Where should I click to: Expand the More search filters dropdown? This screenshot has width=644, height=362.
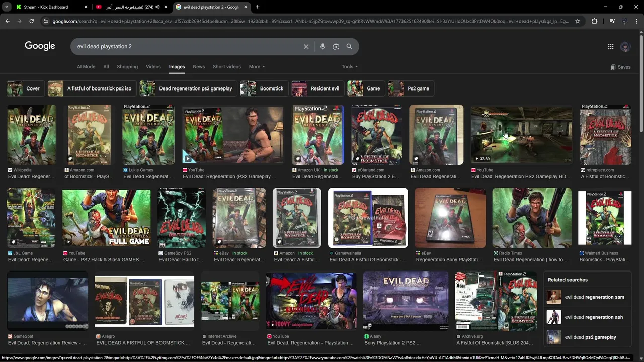[x=257, y=67]
